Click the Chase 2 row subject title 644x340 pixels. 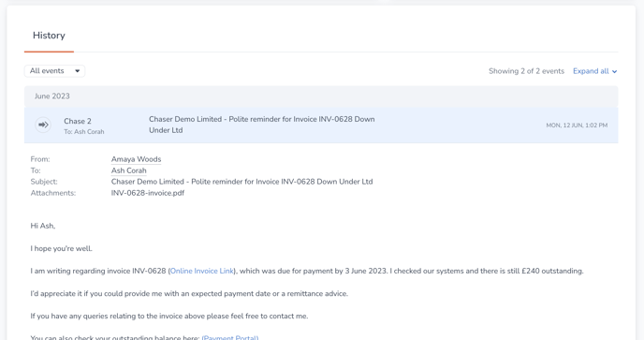(x=262, y=125)
